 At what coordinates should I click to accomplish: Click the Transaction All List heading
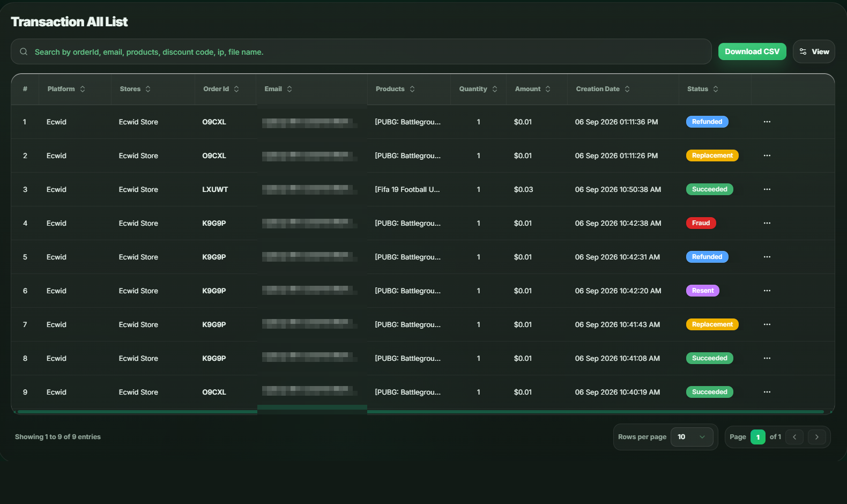(69, 21)
